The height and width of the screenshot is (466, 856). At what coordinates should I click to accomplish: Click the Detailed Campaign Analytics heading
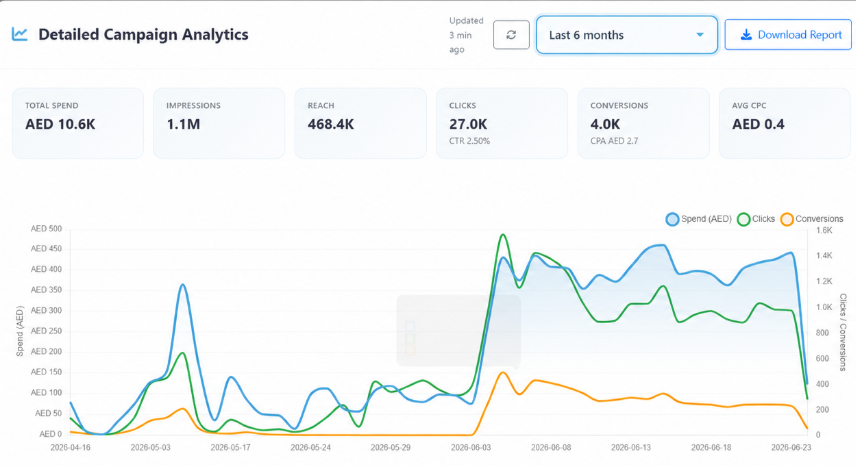tap(143, 34)
